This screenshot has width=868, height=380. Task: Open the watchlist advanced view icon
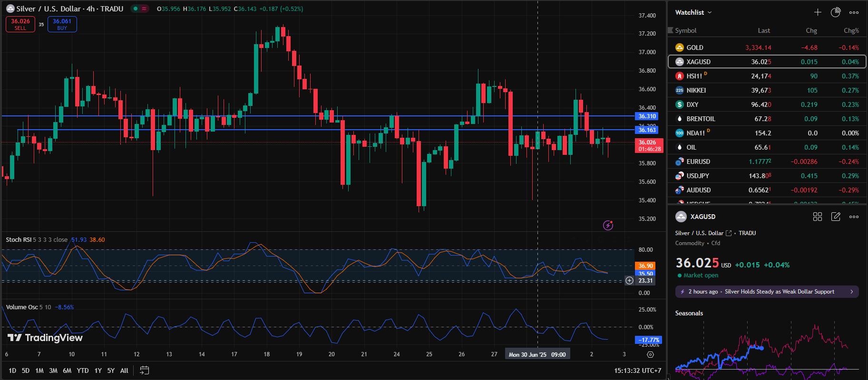coord(836,12)
